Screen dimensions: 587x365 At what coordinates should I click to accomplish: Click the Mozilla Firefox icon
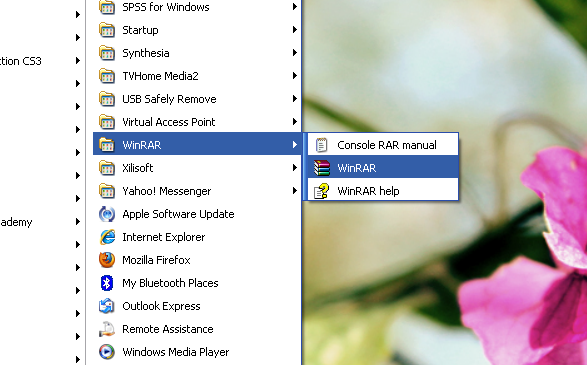(x=107, y=260)
